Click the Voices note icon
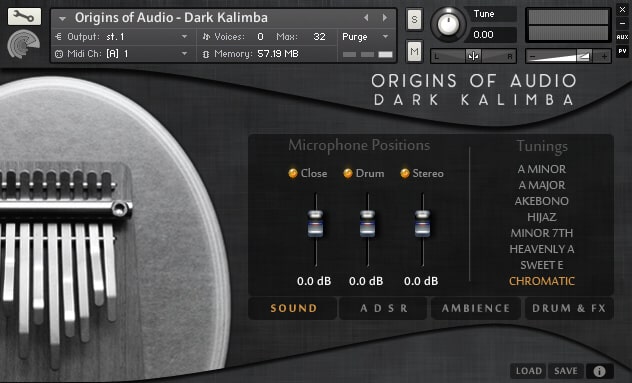The width and height of the screenshot is (632, 383). click(206, 37)
